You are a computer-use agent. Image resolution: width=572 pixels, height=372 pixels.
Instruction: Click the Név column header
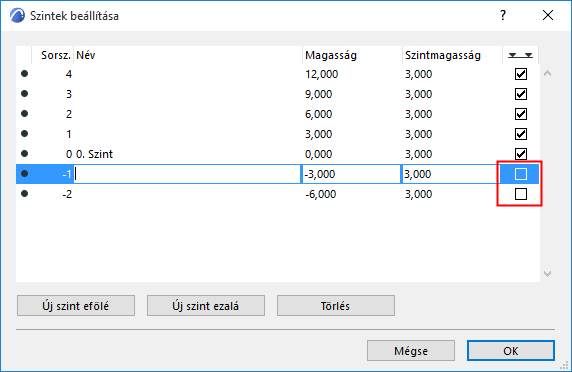click(86, 55)
